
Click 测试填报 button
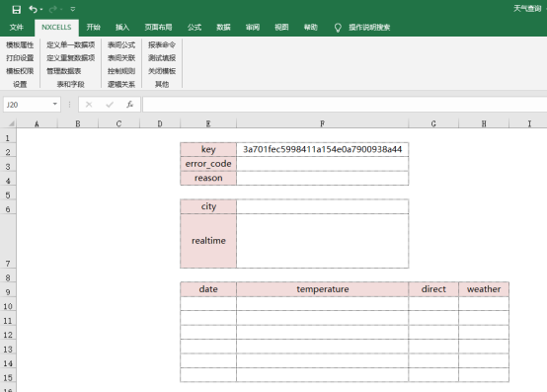[x=162, y=58]
